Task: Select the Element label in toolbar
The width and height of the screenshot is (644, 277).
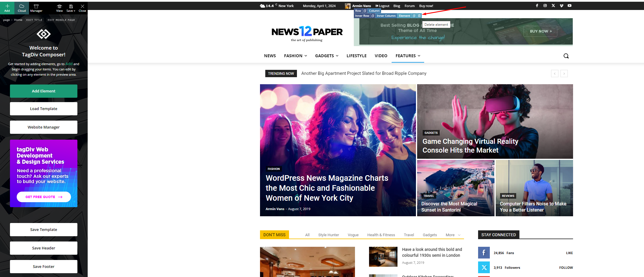Action: pyautogui.click(x=405, y=16)
